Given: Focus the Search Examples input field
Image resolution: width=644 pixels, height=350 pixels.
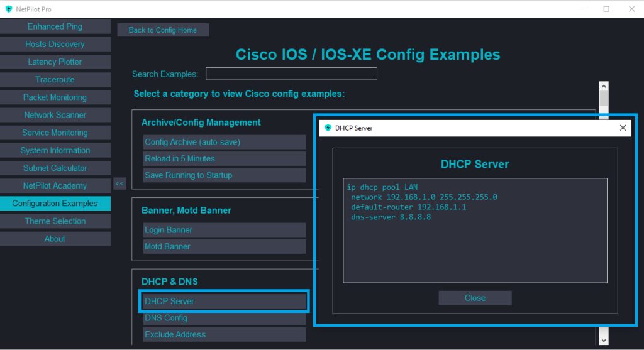Looking at the screenshot, I should [291, 74].
